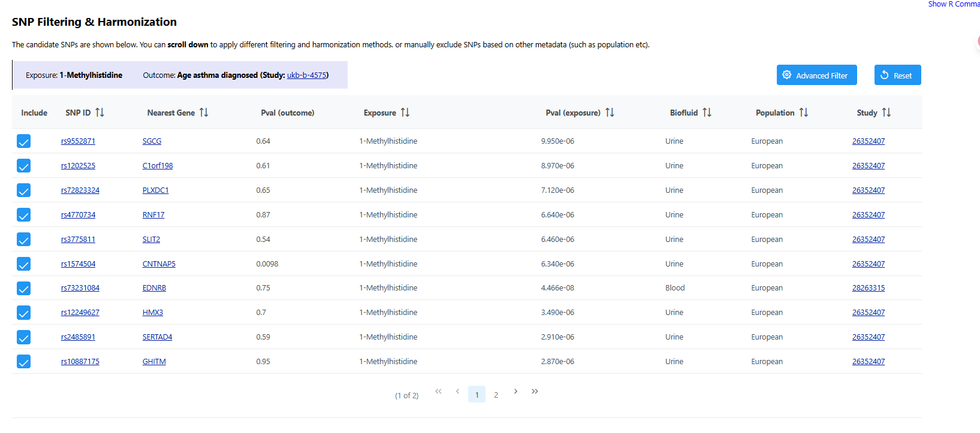
Task: Sort the Study column
Action: click(886, 113)
